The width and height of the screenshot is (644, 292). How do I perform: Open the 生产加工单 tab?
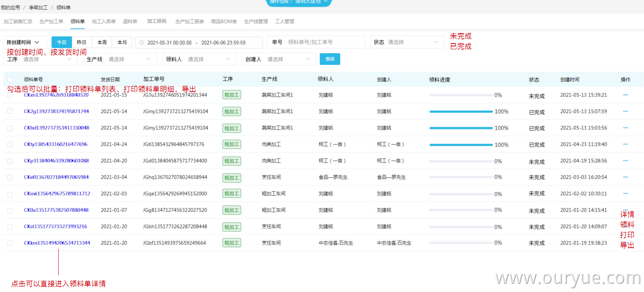point(51,21)
